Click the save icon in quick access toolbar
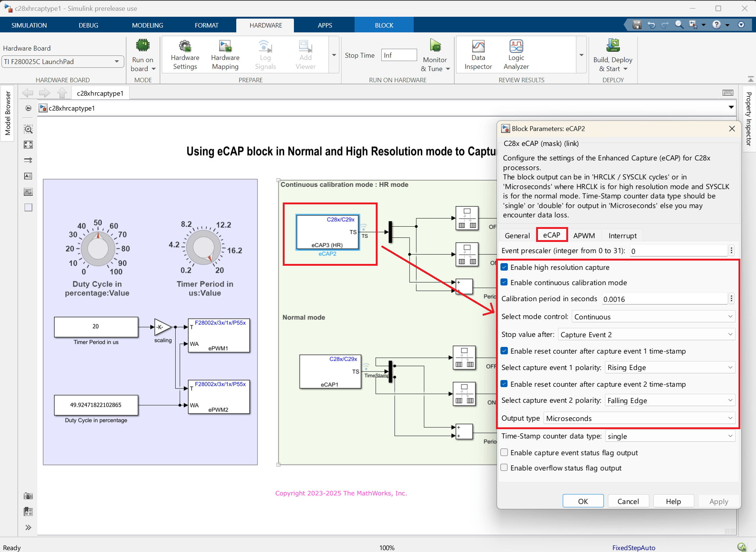Screen dimensions: 756x552 (x=637, y=25)
